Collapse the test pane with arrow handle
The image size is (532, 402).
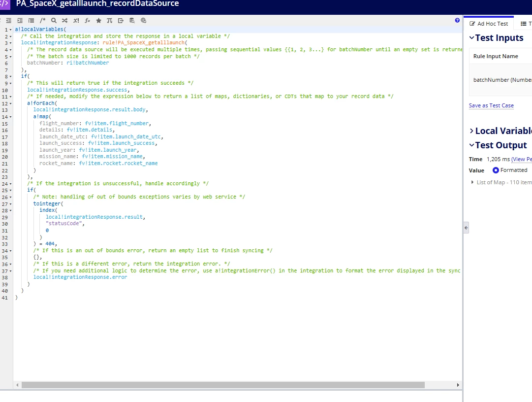click(x=466, y=228)
